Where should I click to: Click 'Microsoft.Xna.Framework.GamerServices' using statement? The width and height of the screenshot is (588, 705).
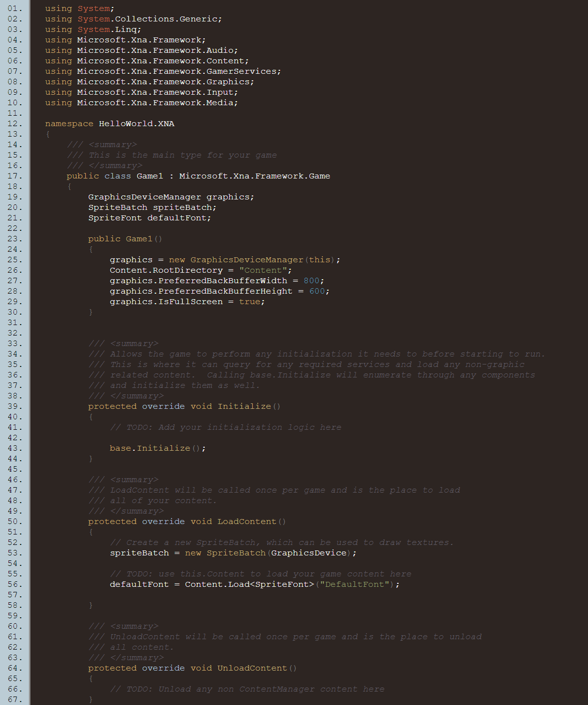163,71
